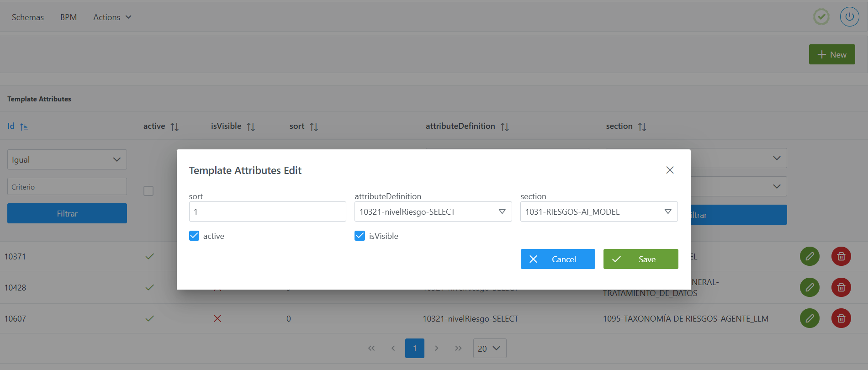Open the Igual filter operator dropdown
Image resolution: width=868 pixels, height=370 pixels.
[x=67, y=159]
